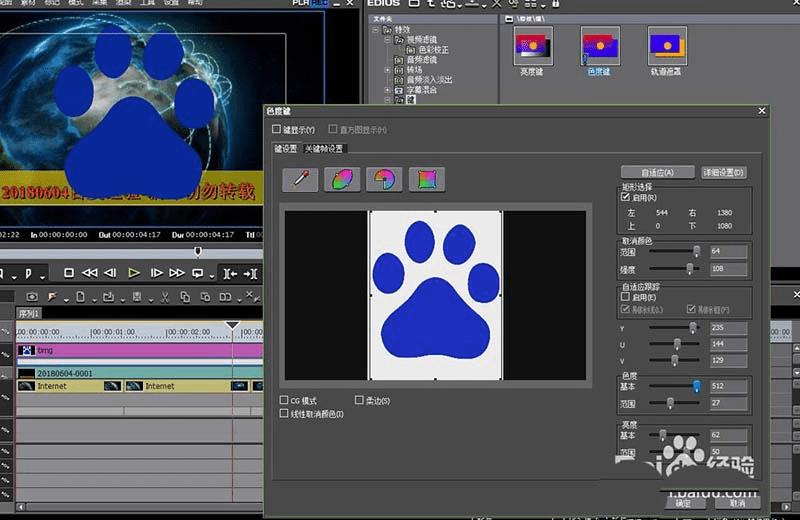Screen dimensions: 800x520
Task: Tick the CG 模式 checkbox
Action: pos(284,400)
